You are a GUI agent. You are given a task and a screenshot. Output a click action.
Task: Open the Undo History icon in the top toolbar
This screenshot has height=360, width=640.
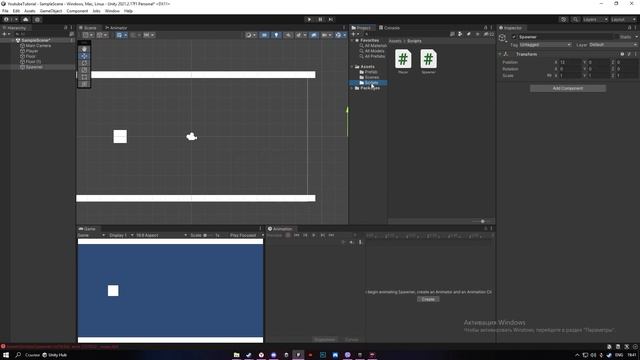tap(564, 19)
